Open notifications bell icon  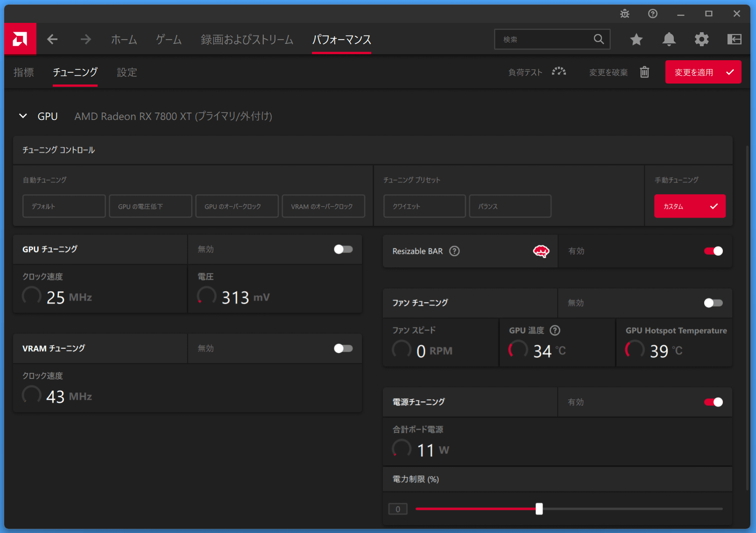pos(669,39)
